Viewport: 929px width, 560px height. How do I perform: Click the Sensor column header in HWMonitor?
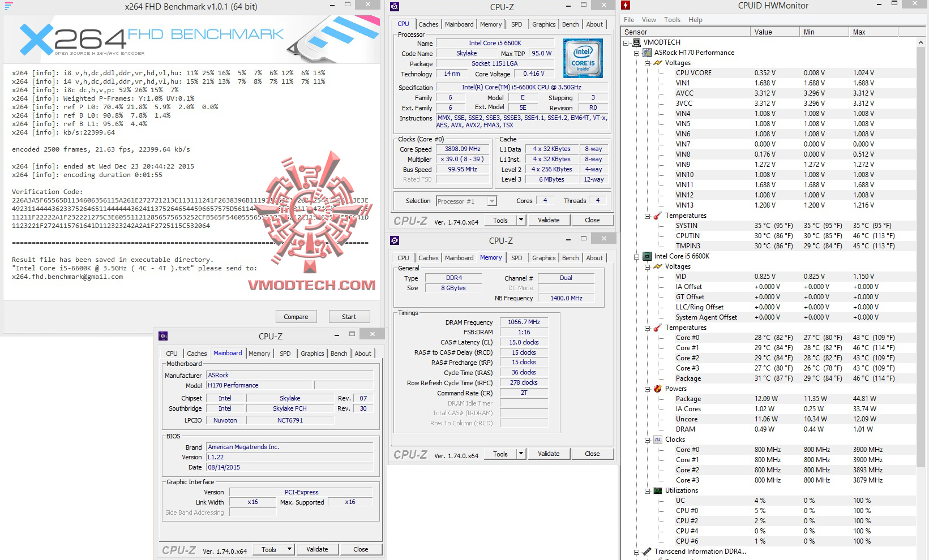click(686, 32)
